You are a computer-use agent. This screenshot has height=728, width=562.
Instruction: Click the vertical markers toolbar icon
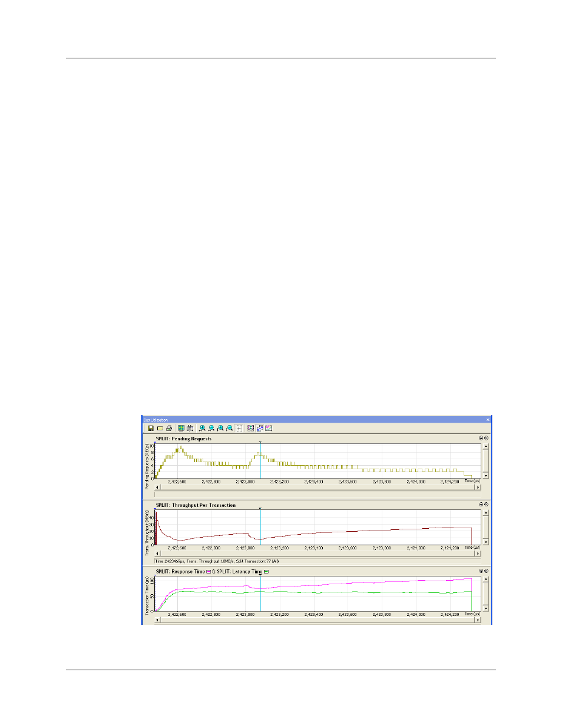(190, 429)
